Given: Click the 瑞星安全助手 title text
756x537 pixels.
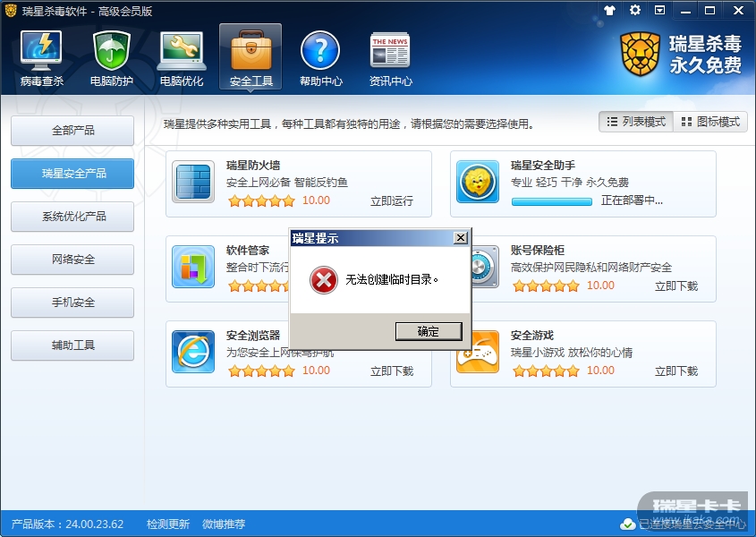Looking at the screenshot, I should click(543, 166).
